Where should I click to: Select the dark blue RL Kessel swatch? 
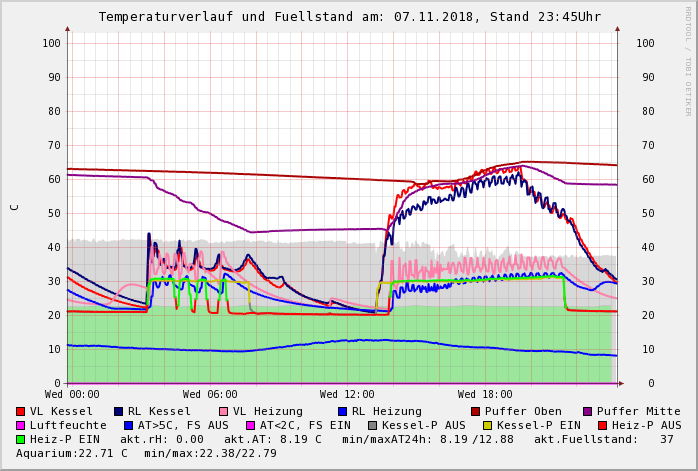[x=119, y=411]
